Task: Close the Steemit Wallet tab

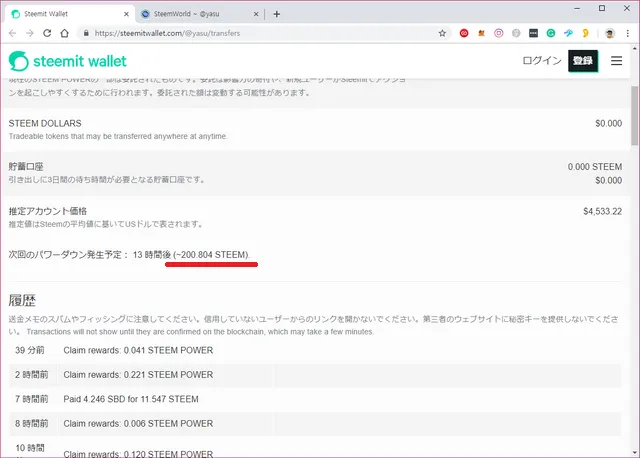Action: (126, 14)
